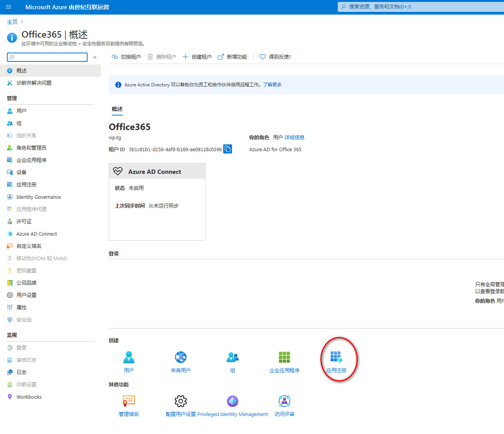504x434 pixels.
Task: Open 应用注册 in the create section
Action: point(336,362)
